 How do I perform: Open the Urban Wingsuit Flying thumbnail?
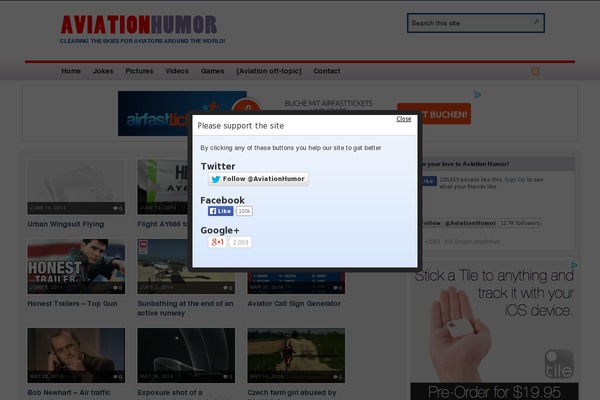pyautogui.click(x=76, y=187)
